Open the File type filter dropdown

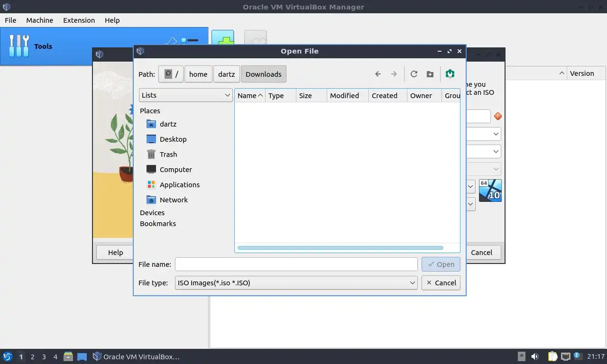click(296, 282)
